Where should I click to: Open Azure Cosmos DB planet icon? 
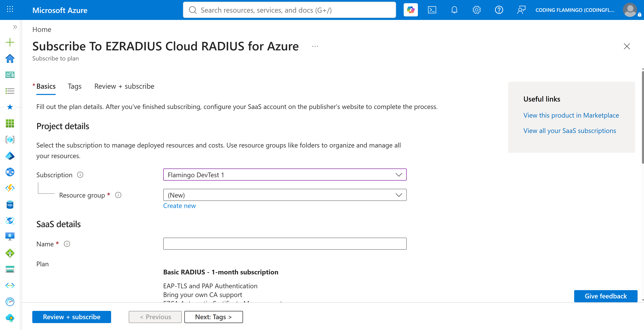[x=10, y=221]
